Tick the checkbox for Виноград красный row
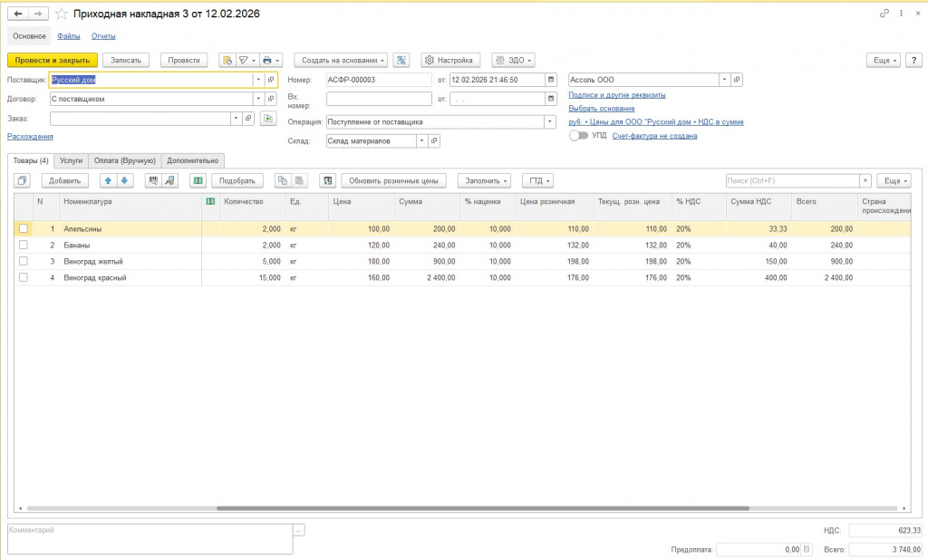 click(24, 278)
